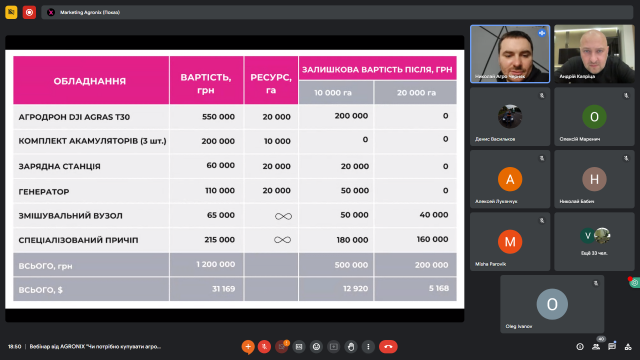Screen dimensions: 640x360
Task: Click the 18:50 clock at bottom left
Action: click(14, 347)
